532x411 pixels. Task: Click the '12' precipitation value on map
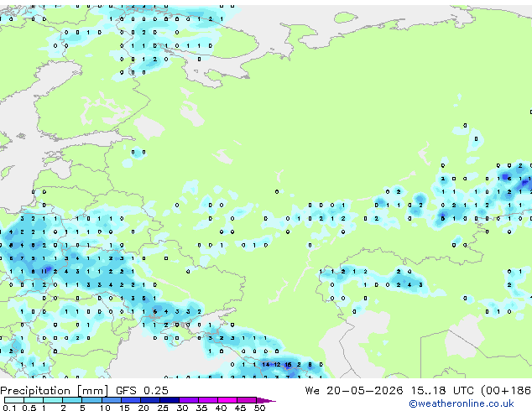tap(277, 365)
